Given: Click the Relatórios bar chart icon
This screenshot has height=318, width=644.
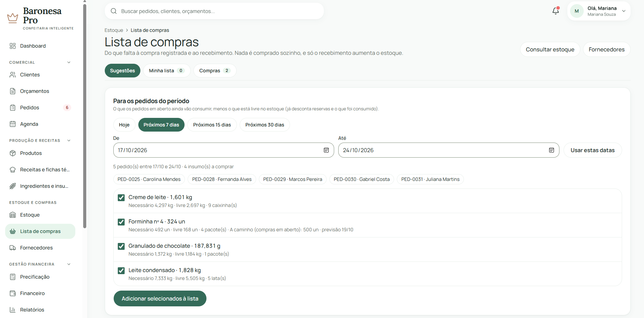Looking at the screenshot, I should click(x=13, y=310).
